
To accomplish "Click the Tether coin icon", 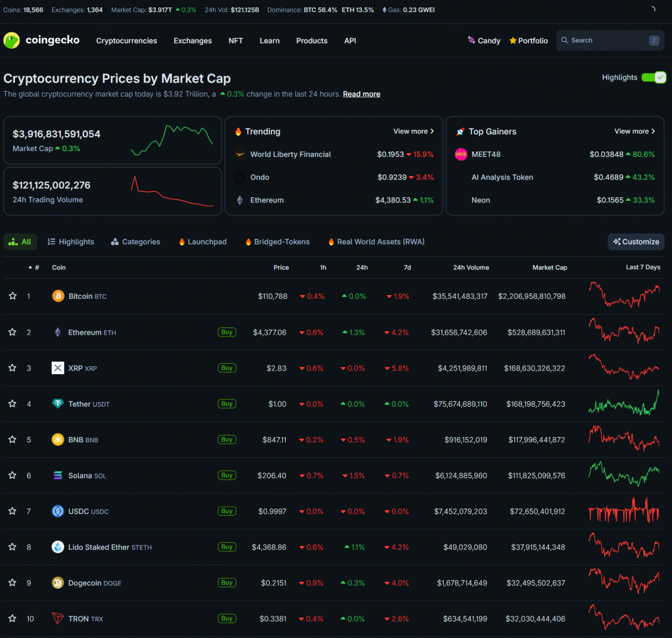I will pyautogui.click(x=58, y=404).
